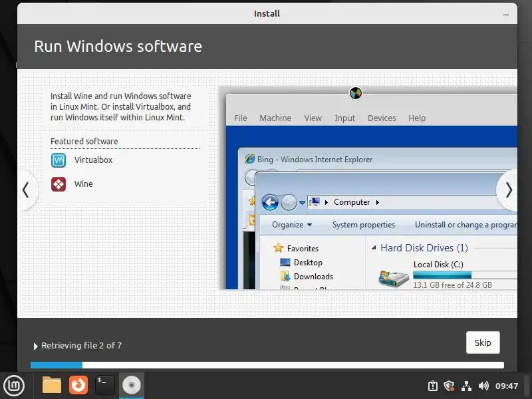This screenshot has width=532, height=399.
Task: Click the Local Disk (C:) drive icon
Action: (394, 279)
